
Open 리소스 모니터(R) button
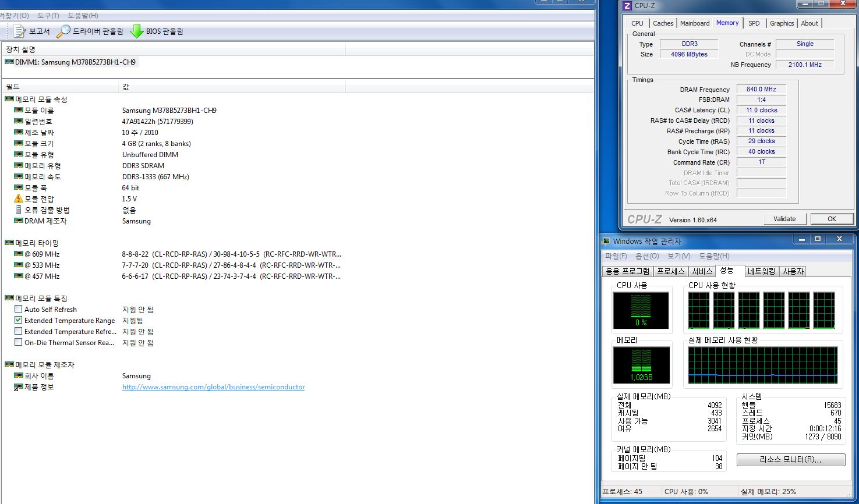click(791, 460)
